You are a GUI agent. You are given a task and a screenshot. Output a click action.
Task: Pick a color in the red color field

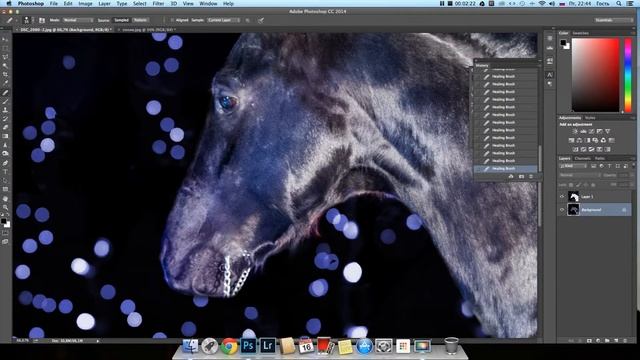[596, 75]
